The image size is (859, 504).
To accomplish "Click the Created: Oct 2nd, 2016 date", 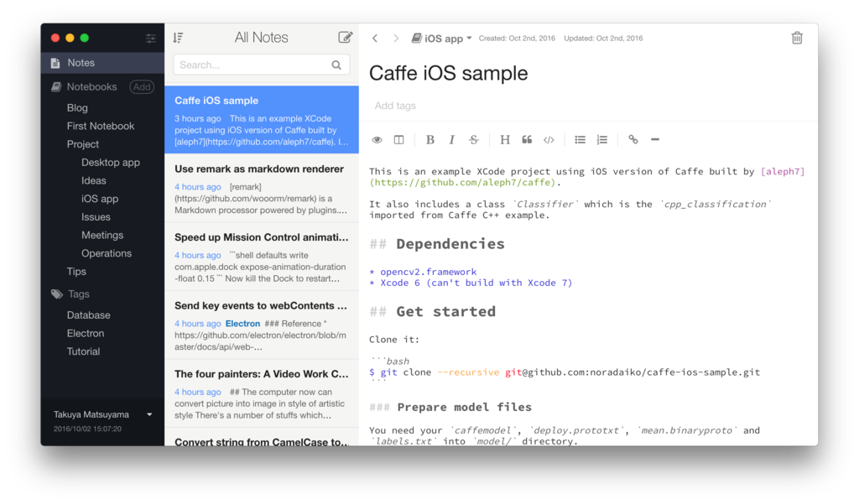I will [517, 39].
